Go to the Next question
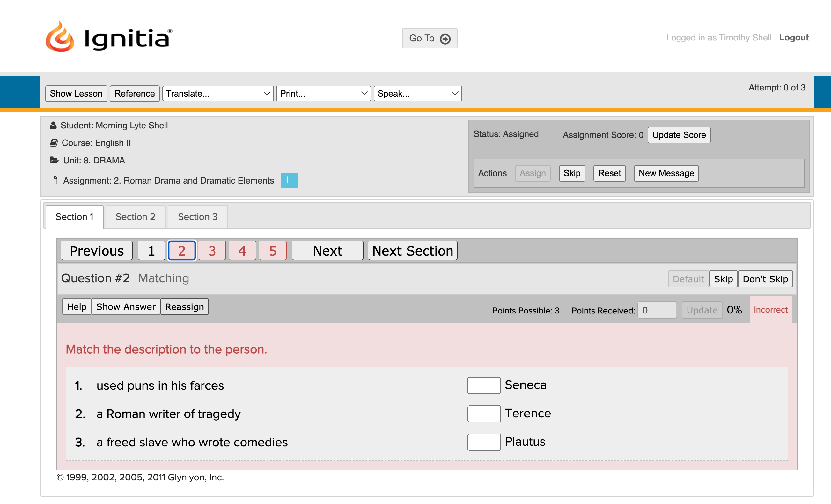Image resolution: width=831 pixels, height=504 pixels. coord(327,251)
